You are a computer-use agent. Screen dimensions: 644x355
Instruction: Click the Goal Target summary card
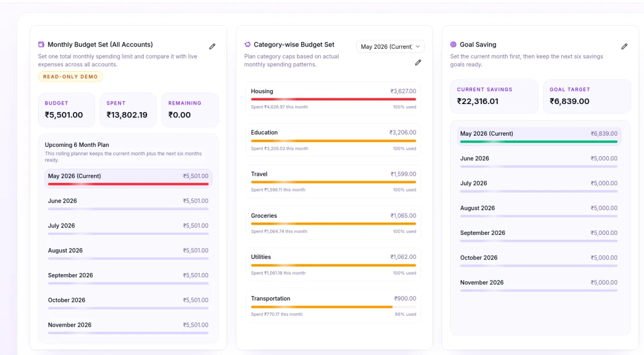587,97
